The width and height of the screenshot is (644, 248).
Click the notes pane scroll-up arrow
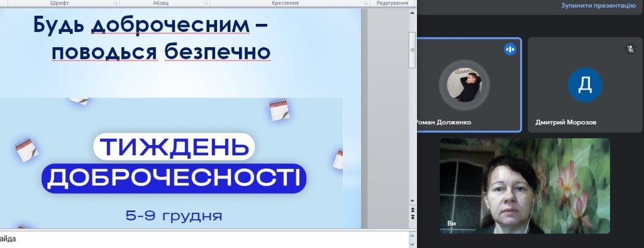413,235
